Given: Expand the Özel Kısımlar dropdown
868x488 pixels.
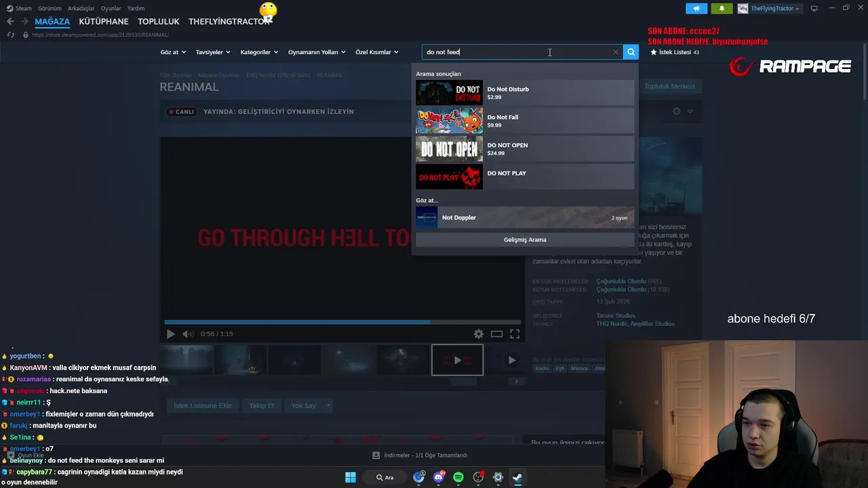Looking at the screenshot, I should tap(377, 52).
